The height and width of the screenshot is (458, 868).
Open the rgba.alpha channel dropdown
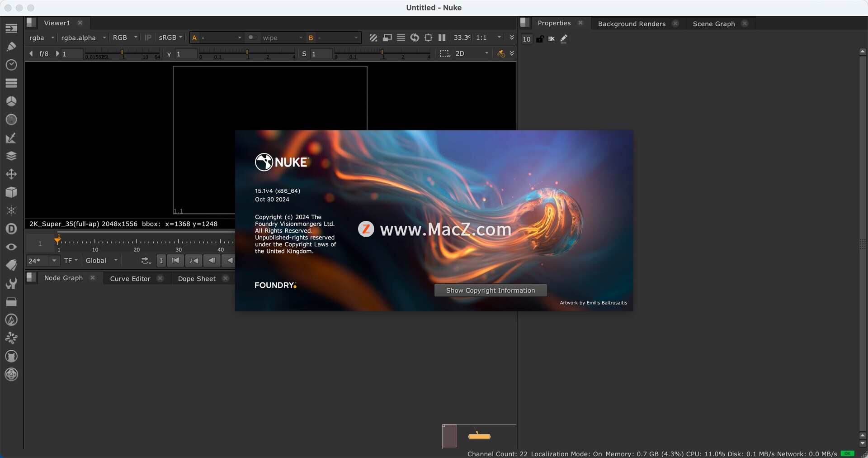(x=83, y=38)
